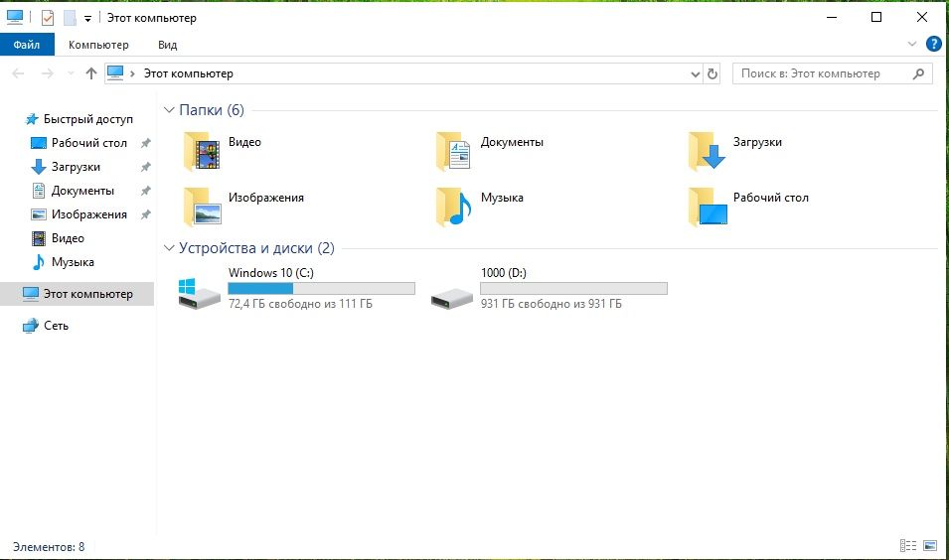Click the pin icon beside Документы in sidebar
Image resolution: width=949 pixels, height=560 pixels.
pos(145,191)
